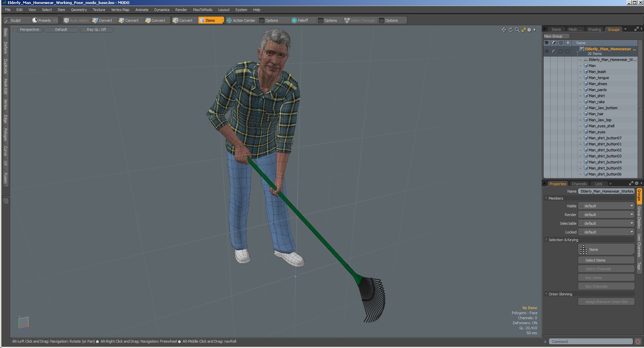Switch to the Items tab in right panel
Screen dimensions: 644x348
[x=556, y=29]
